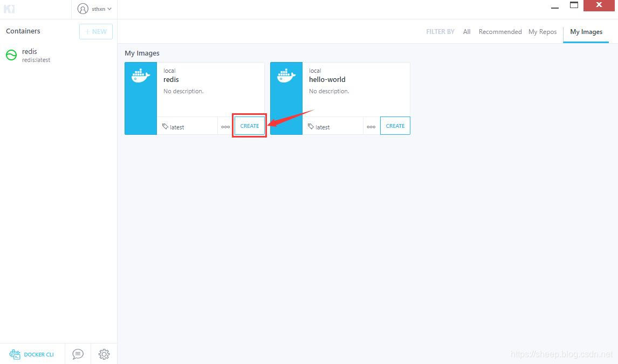Create a container from hello-world image
Image resolution: width=618 pixels, height=364 pixels.
395,126
